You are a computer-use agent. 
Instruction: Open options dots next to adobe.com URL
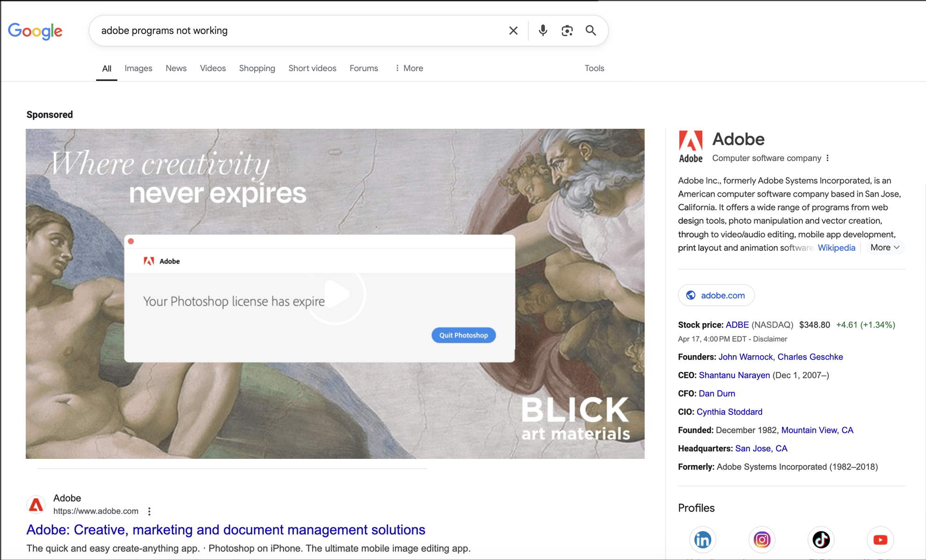point(149,511)
